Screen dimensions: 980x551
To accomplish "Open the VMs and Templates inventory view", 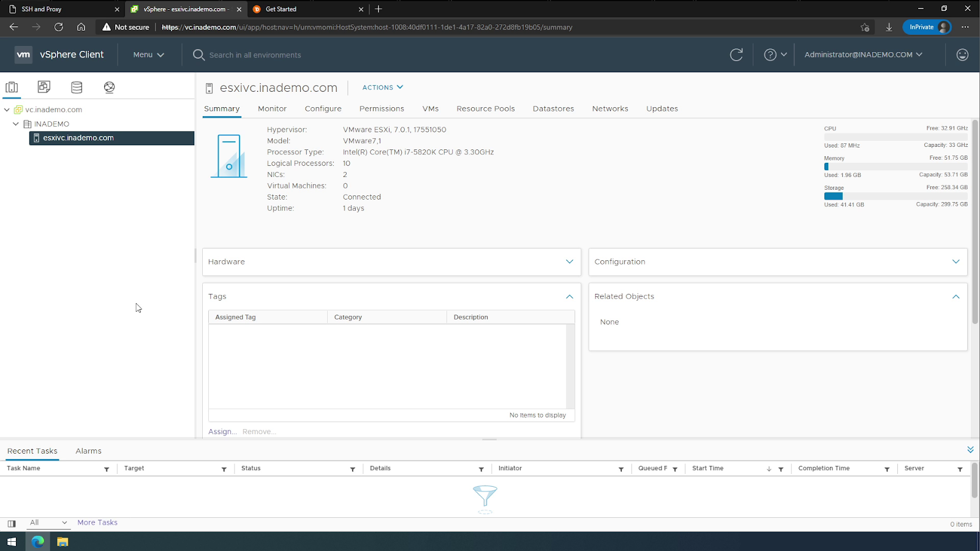I will coord(44,87).
